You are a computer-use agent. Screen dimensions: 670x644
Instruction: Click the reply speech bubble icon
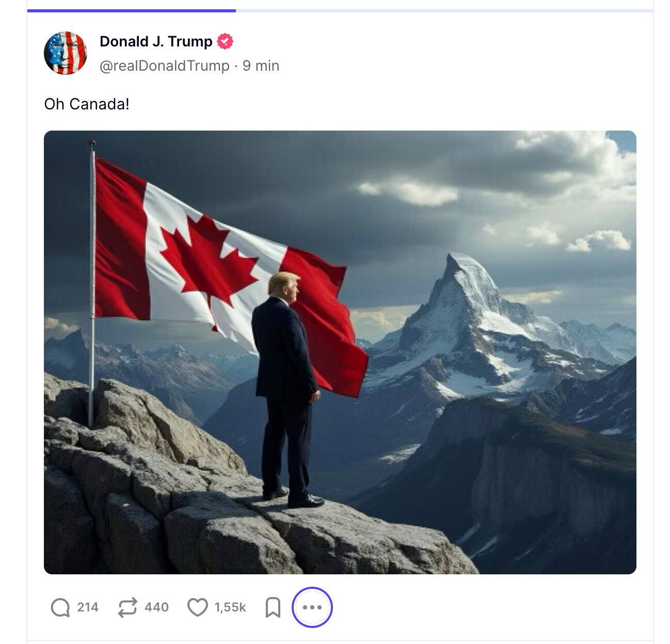coord(60,607)
